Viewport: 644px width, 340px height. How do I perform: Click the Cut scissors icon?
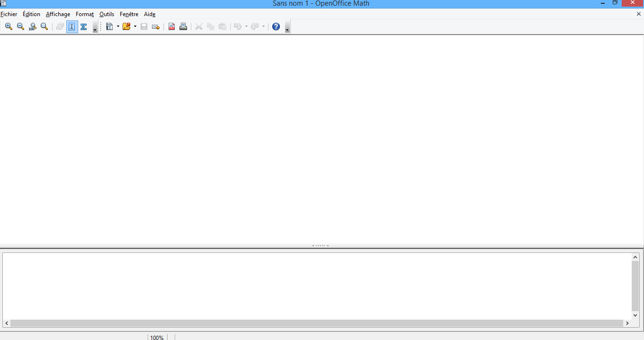pos(199,27)
